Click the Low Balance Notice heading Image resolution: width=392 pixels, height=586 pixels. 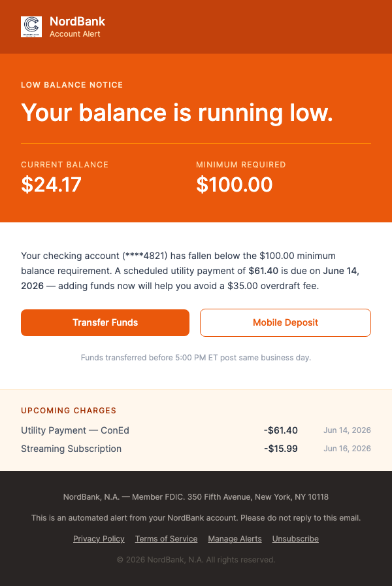tap(72, 85)
